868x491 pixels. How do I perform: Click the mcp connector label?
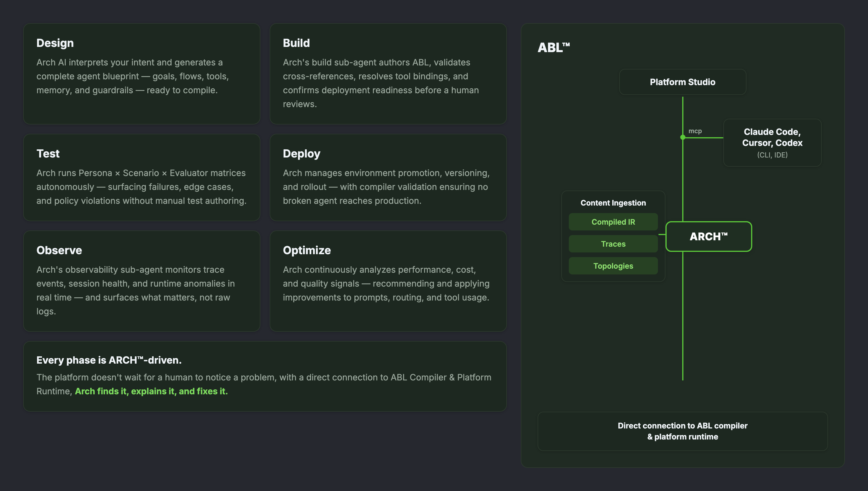point(695,131)
